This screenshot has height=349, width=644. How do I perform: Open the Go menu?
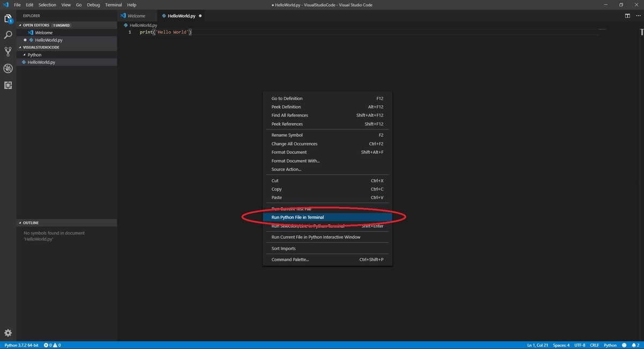click(79, 5)
